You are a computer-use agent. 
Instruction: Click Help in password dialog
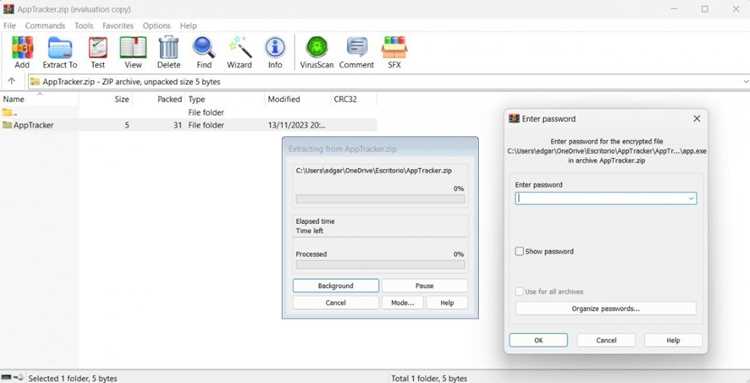(673, 340)
